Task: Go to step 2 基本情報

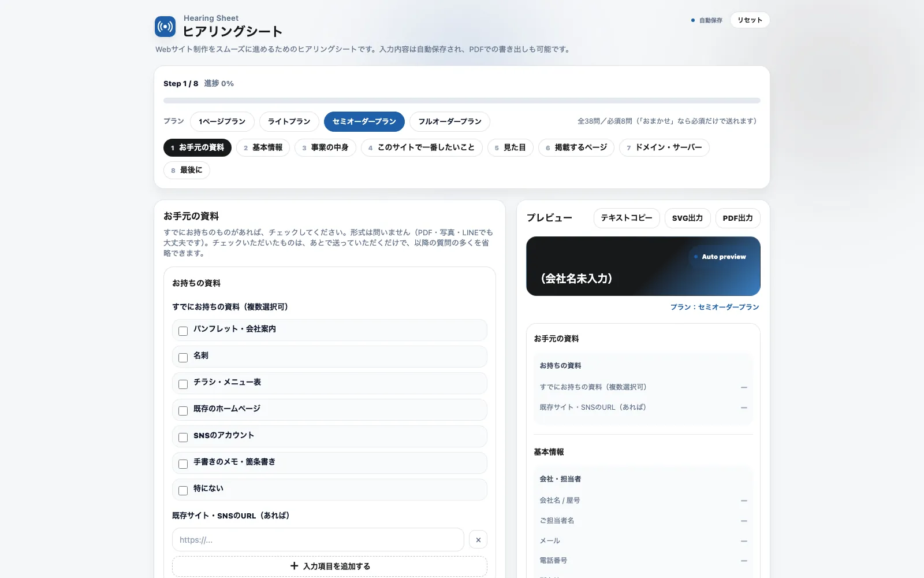Action: [263, 147]
